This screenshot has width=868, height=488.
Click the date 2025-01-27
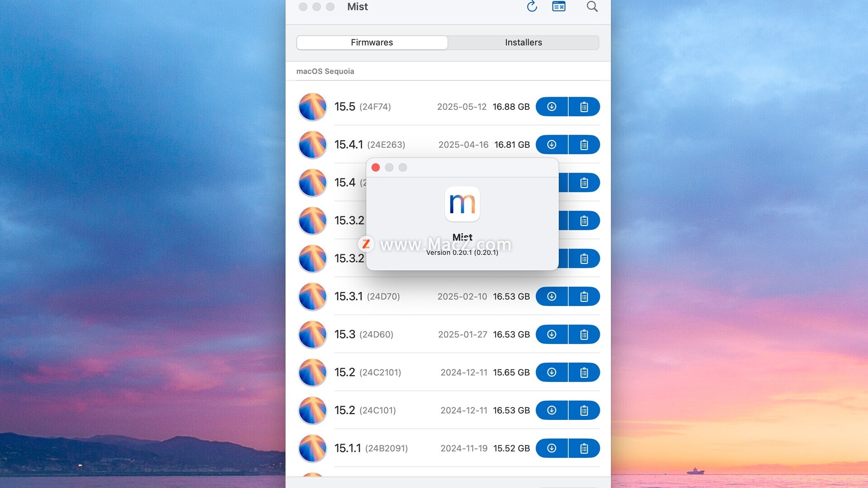[462, 334]
